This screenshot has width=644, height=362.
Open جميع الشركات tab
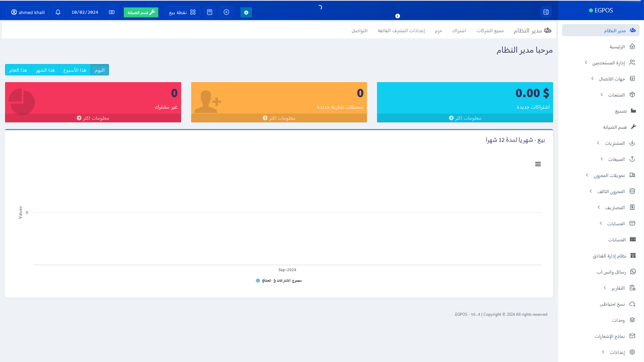coord(490,31)
